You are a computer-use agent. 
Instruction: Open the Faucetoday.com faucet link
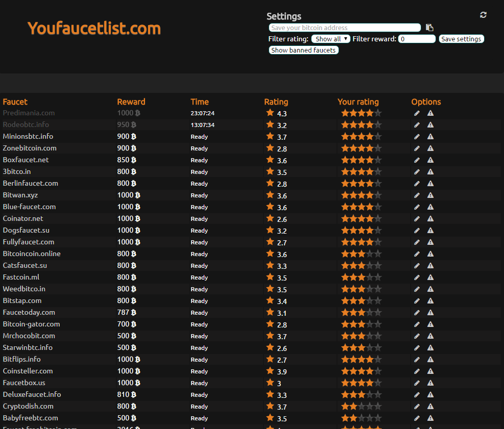[x=29, y=312]
